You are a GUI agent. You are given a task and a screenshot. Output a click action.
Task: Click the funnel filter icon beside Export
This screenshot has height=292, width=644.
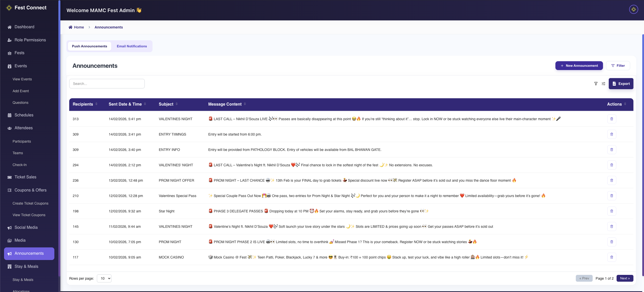596,84
